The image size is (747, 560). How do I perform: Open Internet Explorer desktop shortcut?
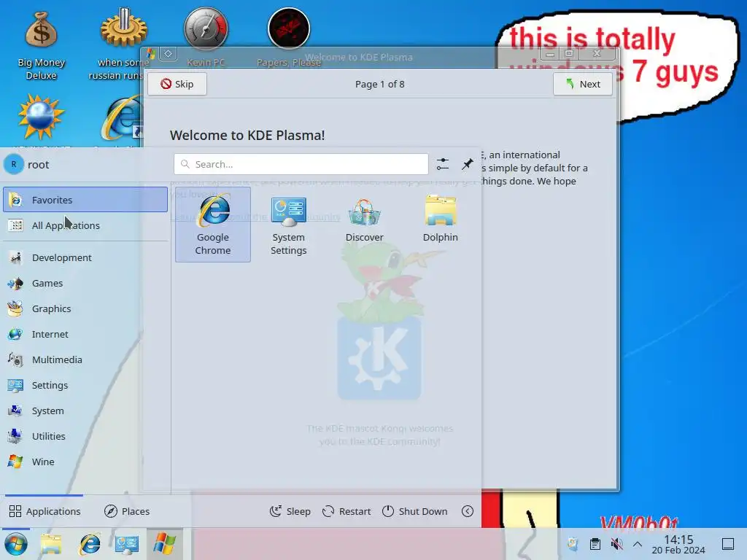pyautogui.click(x=123, y=118)
